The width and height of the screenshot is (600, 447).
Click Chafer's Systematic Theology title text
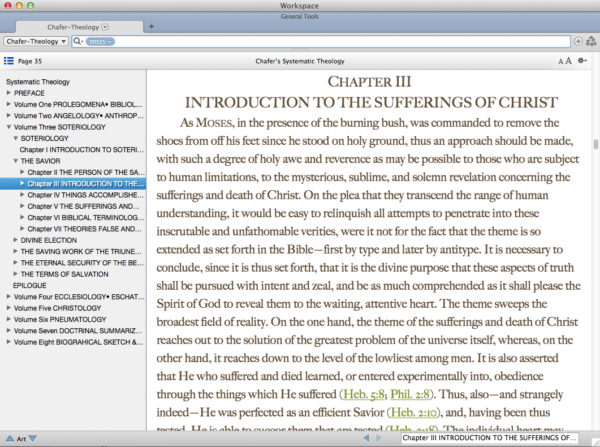(x=300, y=61)
